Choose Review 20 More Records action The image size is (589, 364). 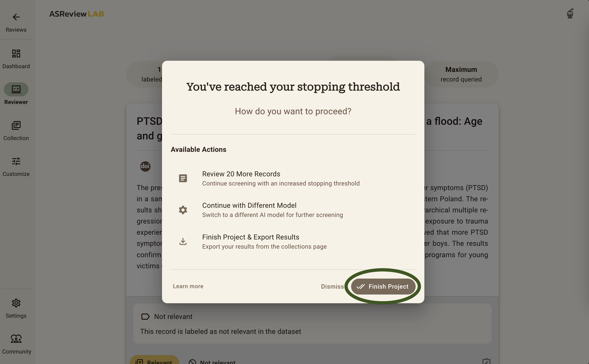click(293, 178)
